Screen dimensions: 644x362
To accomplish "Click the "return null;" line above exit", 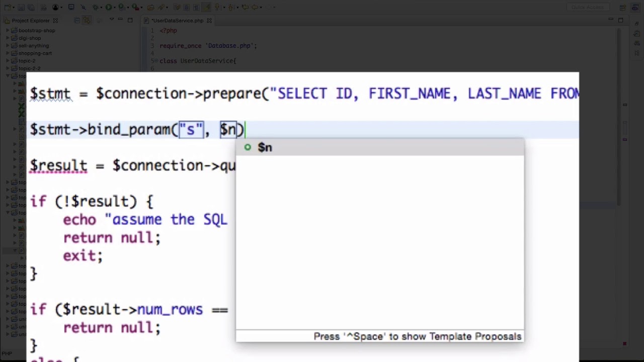I will pyautogui.click(x=112, y=238).
